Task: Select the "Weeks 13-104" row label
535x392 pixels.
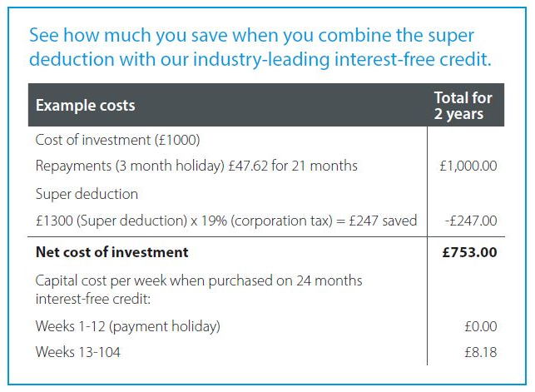Action: point(77,352)
